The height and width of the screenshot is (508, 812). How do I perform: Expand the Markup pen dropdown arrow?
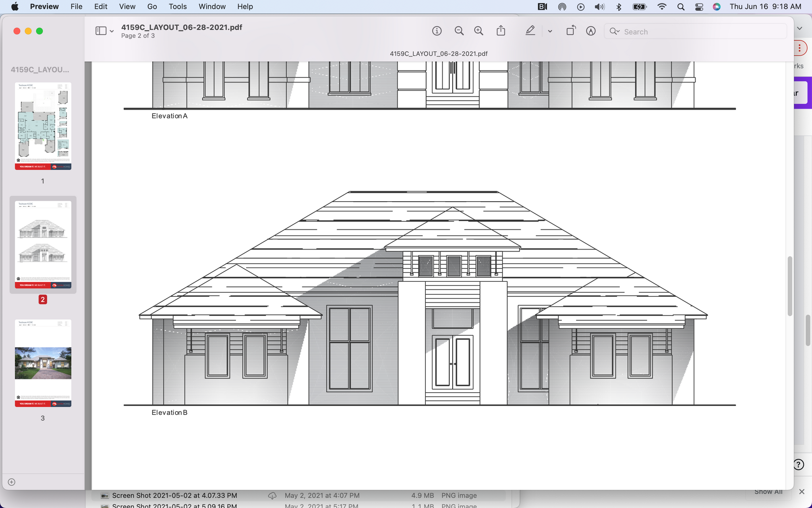[x=550, y=31]
